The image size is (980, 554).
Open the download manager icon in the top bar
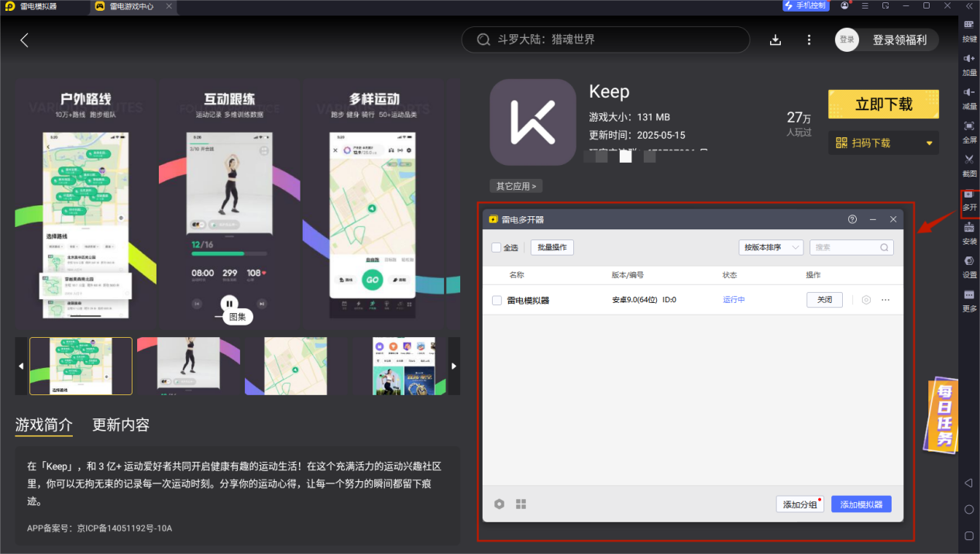pos(775,40)
